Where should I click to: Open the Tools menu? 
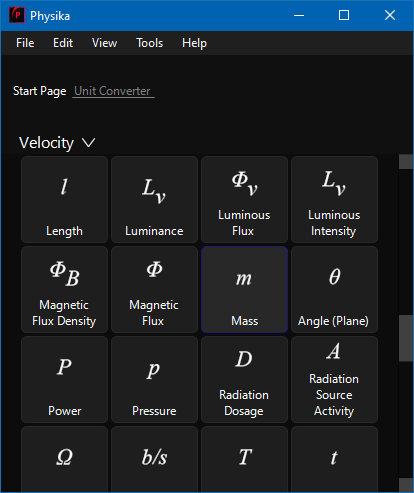pos(150,43)
